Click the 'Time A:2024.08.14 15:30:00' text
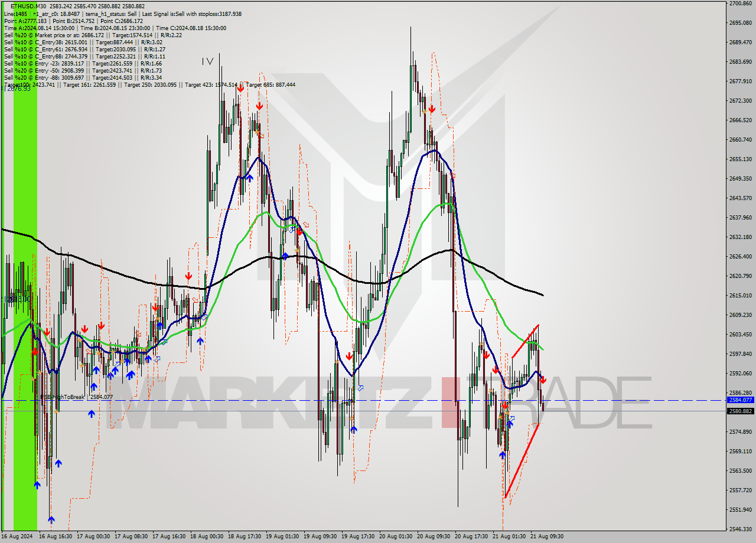 coord(39,28)
